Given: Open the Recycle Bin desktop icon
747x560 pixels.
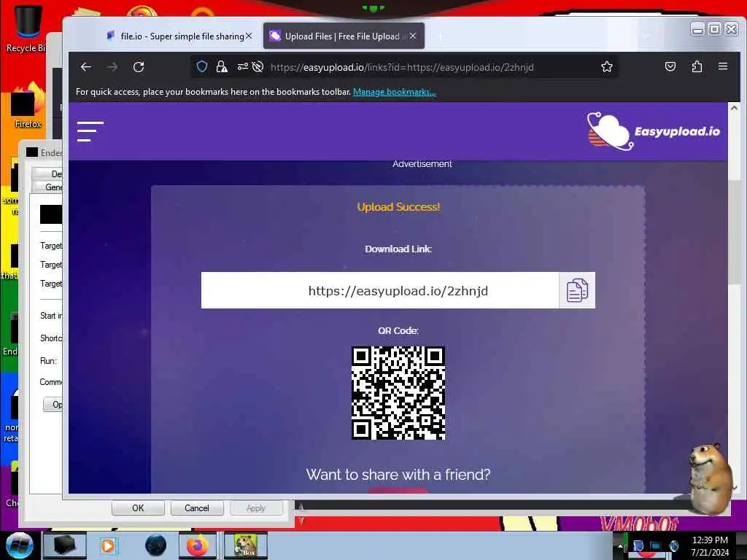Looking at the screenshot, I should pyautogui.click(x=26, y=28).
